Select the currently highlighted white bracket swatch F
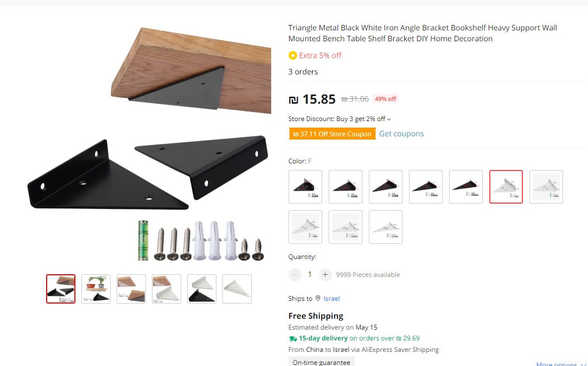 [506, 187]
